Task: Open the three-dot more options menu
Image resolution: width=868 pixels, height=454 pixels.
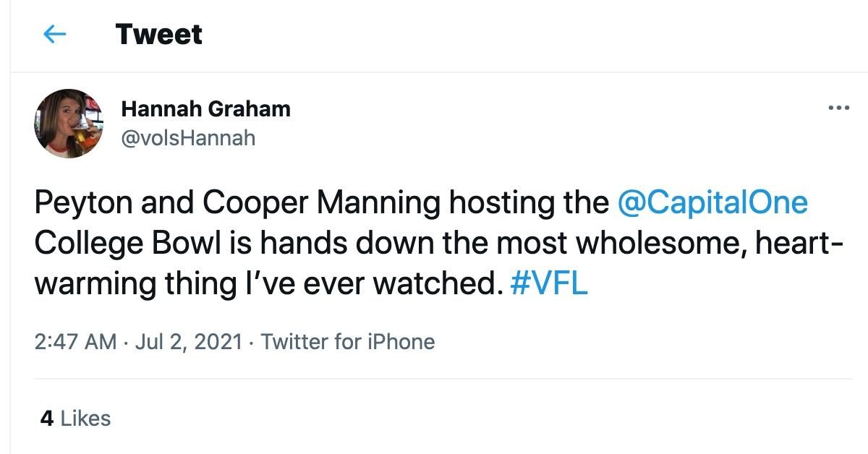Action: pyautogui.click(x=838, y=108)
